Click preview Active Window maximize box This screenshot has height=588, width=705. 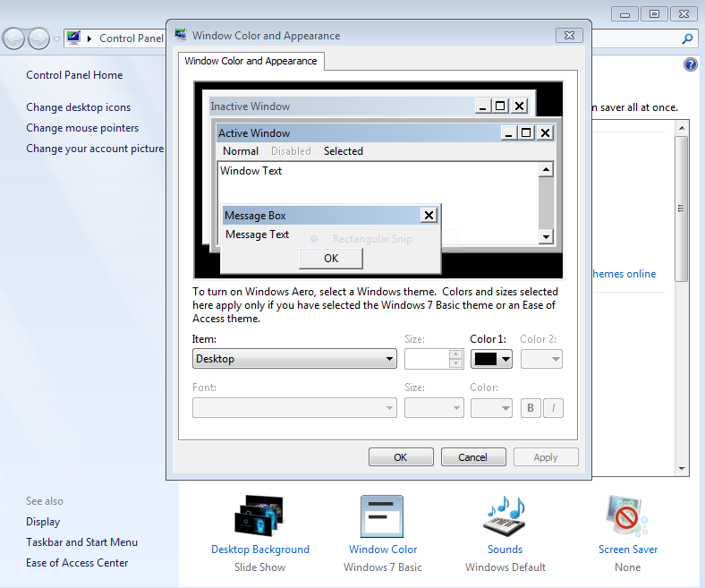tap(526, 132)
